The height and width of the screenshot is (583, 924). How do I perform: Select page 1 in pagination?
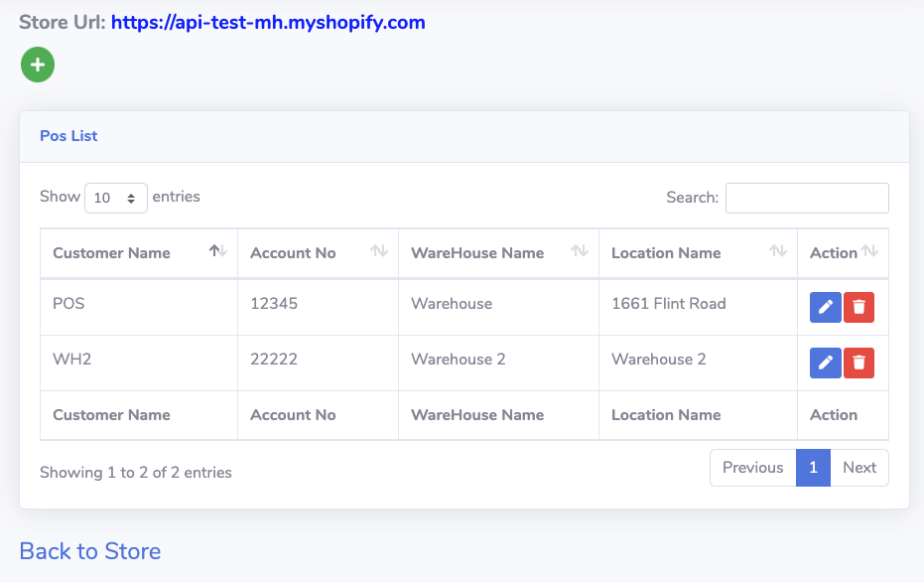[813, 468]
